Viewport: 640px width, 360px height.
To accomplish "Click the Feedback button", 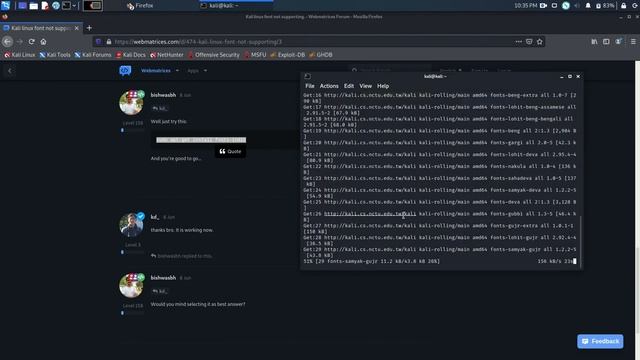I will click(x=600, y=341).
